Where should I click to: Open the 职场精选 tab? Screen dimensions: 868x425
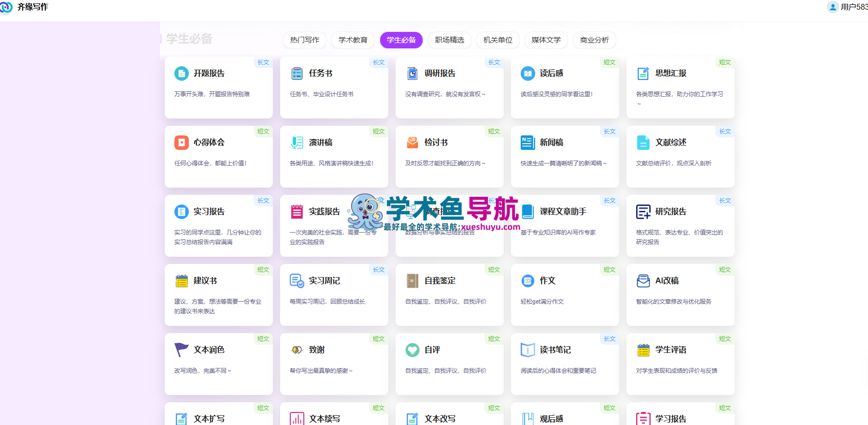pos(450,40)
